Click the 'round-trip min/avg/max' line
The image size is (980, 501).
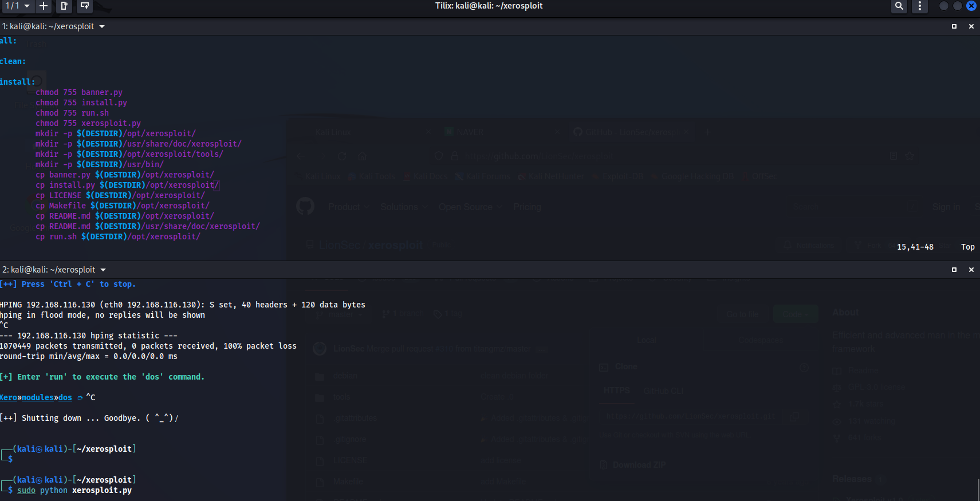point(89,356)
